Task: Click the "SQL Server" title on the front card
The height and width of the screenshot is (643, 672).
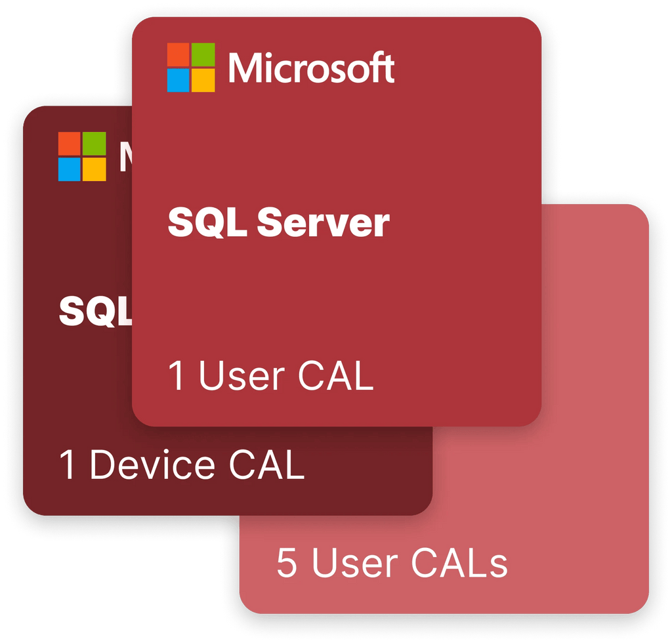Action: click(x=278, y=224)
